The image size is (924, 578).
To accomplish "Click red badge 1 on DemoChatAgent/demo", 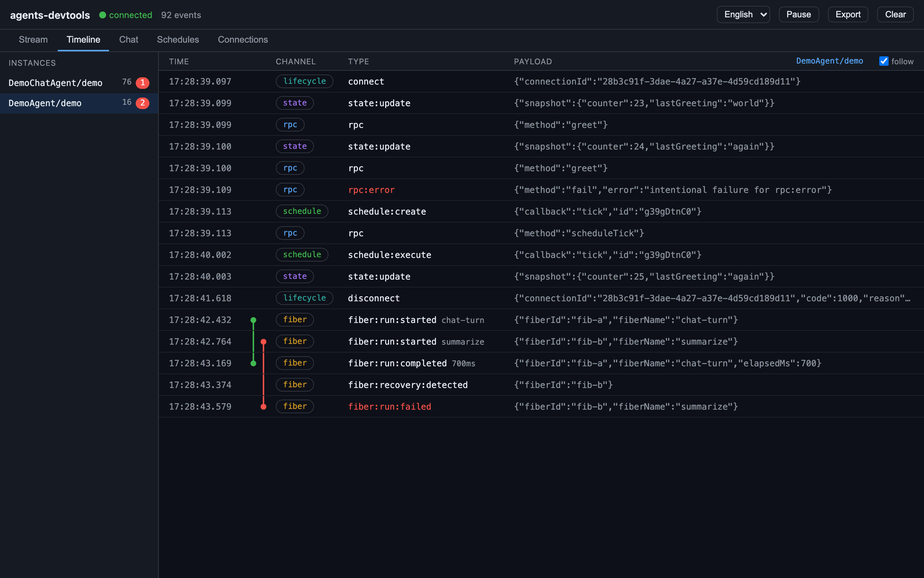I will (143, 83).
